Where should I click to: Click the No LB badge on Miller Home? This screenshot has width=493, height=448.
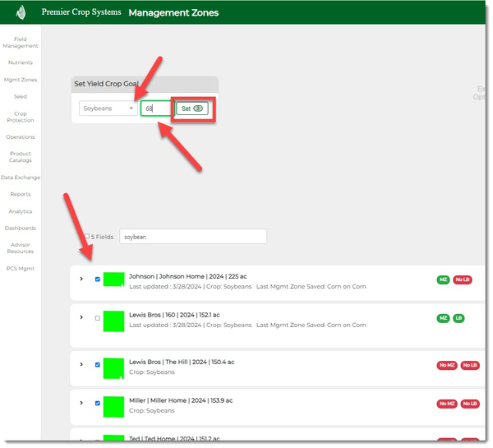(470, 404)
